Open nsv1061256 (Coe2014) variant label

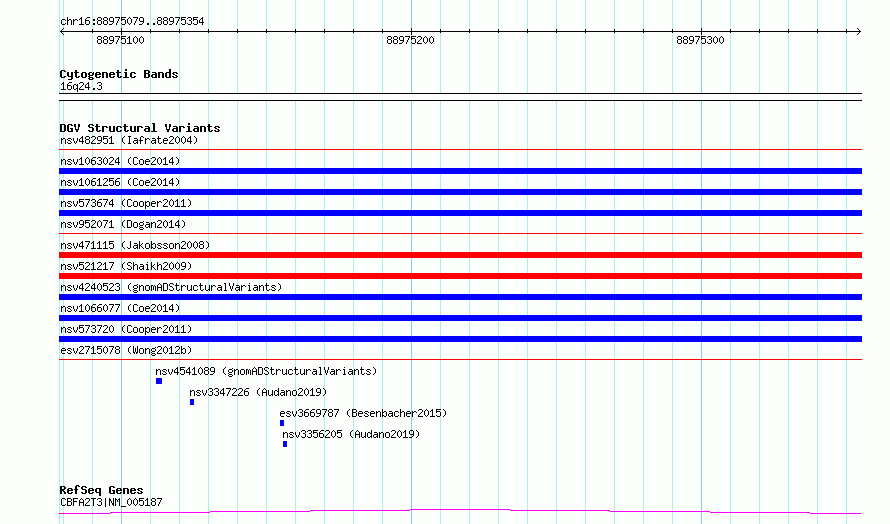point(120,182)
